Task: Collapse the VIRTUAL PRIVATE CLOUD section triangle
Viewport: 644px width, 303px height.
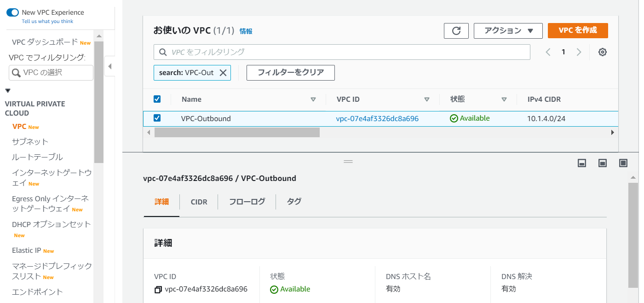Action: tap(8, 91)
